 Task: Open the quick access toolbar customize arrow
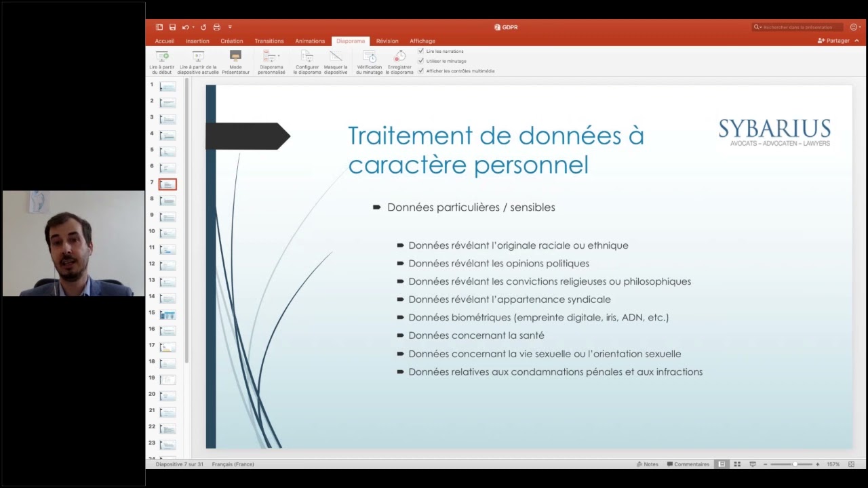pyautogui.click(x=230, y=27)
